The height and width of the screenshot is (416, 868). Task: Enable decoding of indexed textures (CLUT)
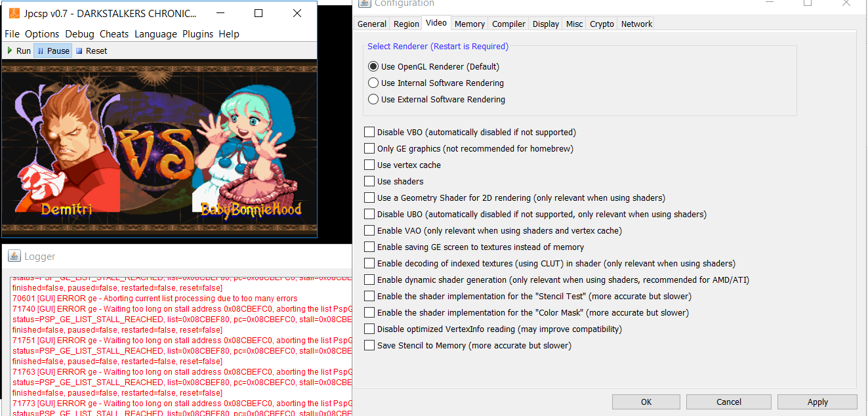[370, 263]
